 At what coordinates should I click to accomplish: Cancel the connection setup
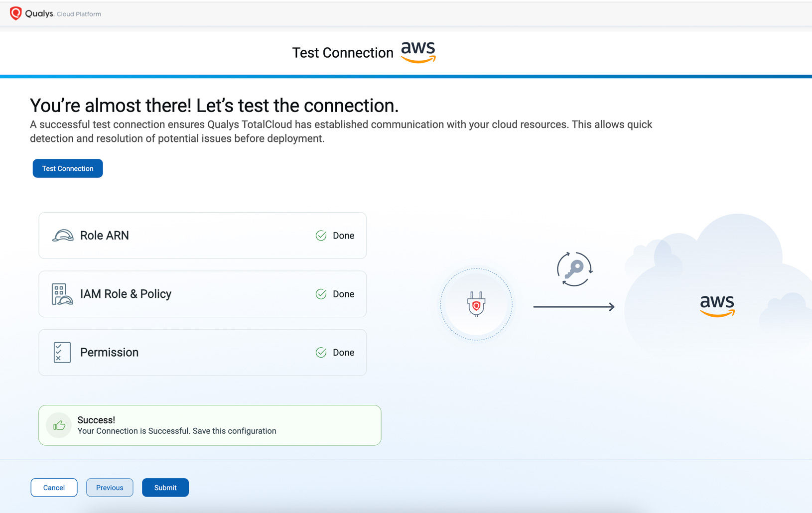(54, 488)
